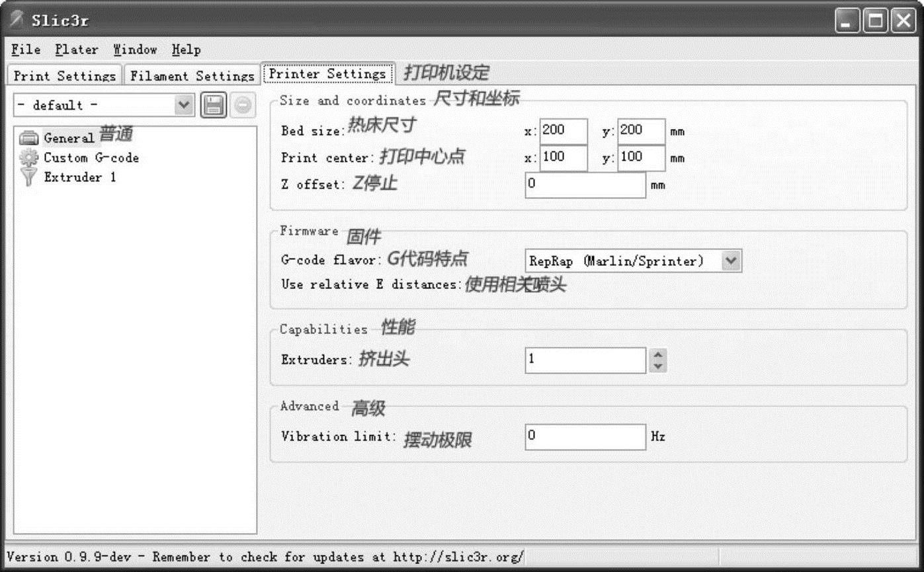Focus the Print center x field

(564, 158)
